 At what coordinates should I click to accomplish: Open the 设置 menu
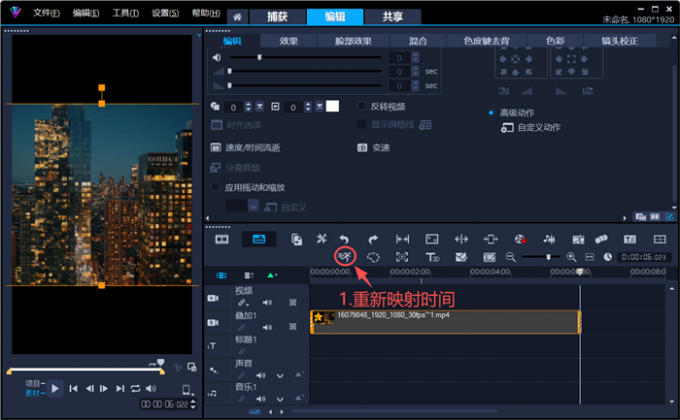click(x=165, y=13)
